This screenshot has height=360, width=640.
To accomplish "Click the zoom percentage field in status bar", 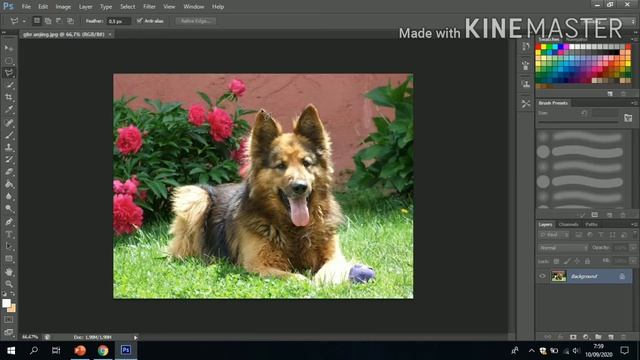I will (30, 337).
